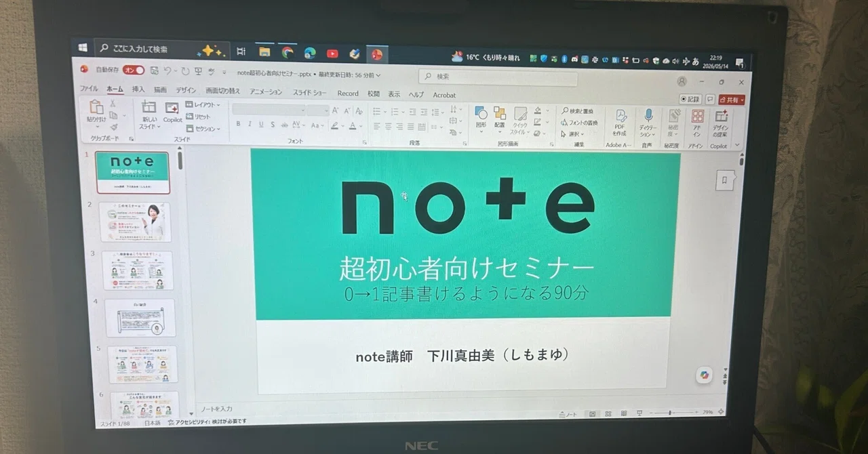The width and height of the screenshot is (868, 454).
Task: Click ノートを入力 notes field
Action: click(217, 409)
